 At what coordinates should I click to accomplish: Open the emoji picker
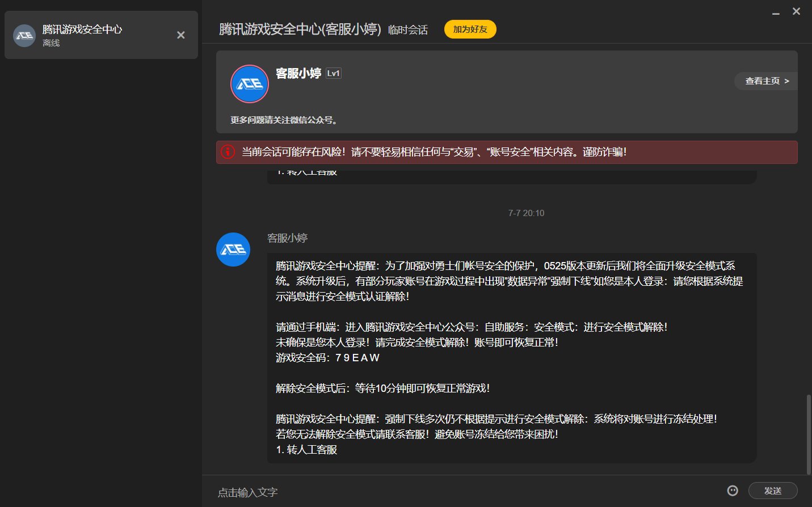coord(733,491)
